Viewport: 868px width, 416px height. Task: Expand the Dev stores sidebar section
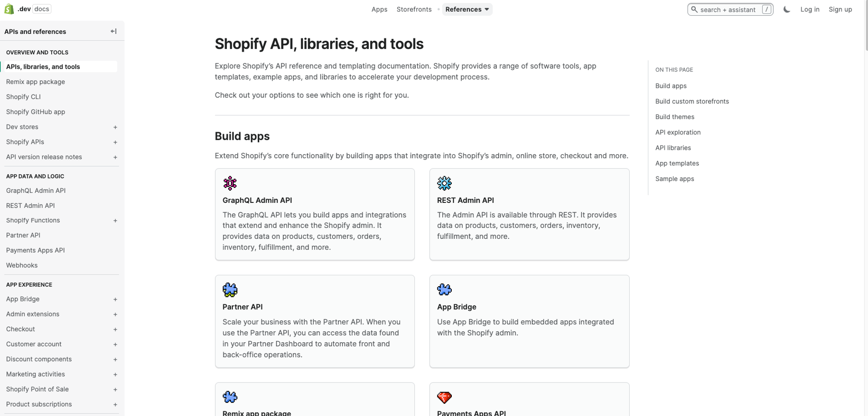(x=115, y=127)
